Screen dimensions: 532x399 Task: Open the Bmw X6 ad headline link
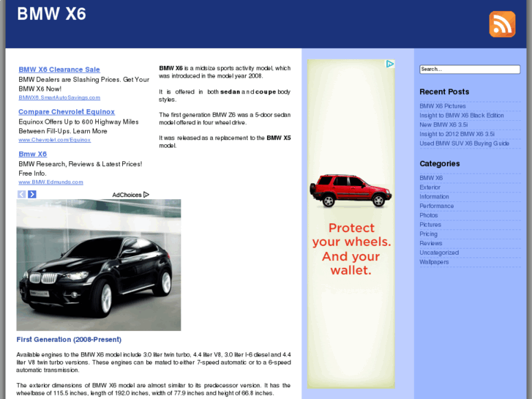point(33,154)
